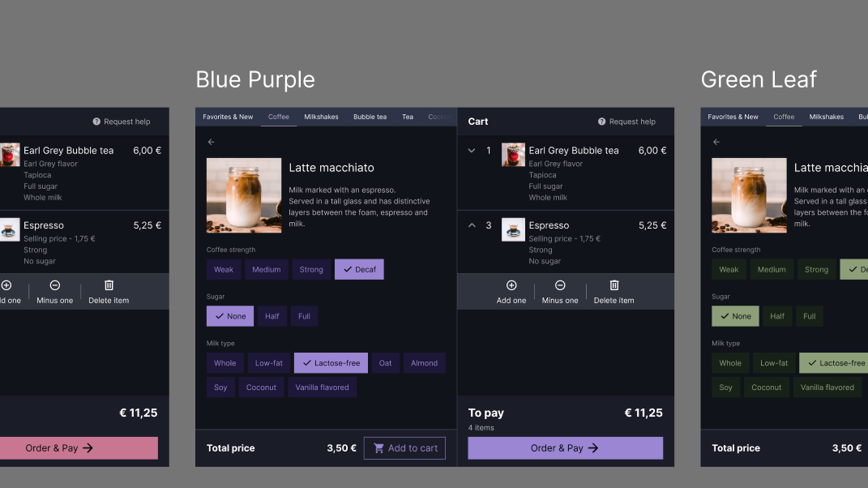Click Add to cart button
Screen dimensions: 868x488
(x=404, y=448)
